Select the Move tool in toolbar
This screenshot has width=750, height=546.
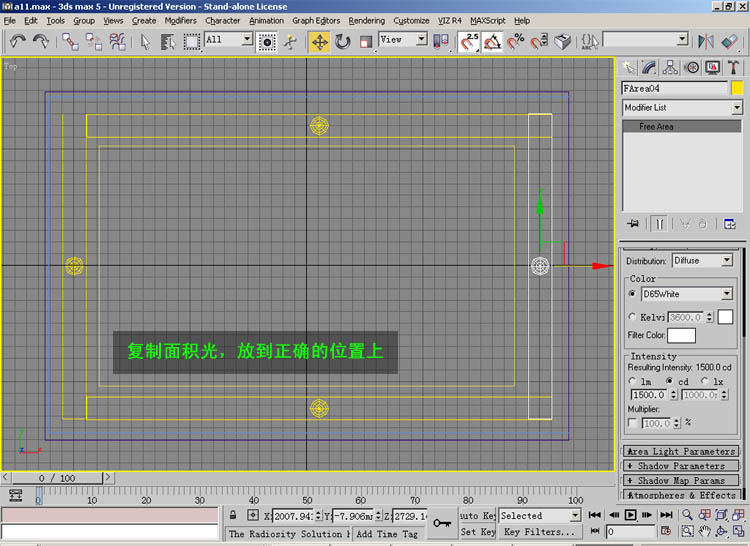pyautogui.click(x=319, y=41)
